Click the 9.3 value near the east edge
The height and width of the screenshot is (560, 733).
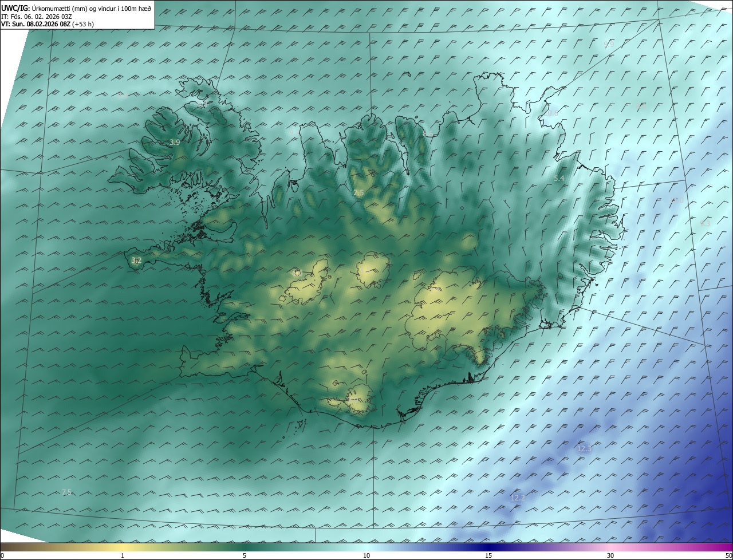[x=705, y=224]
